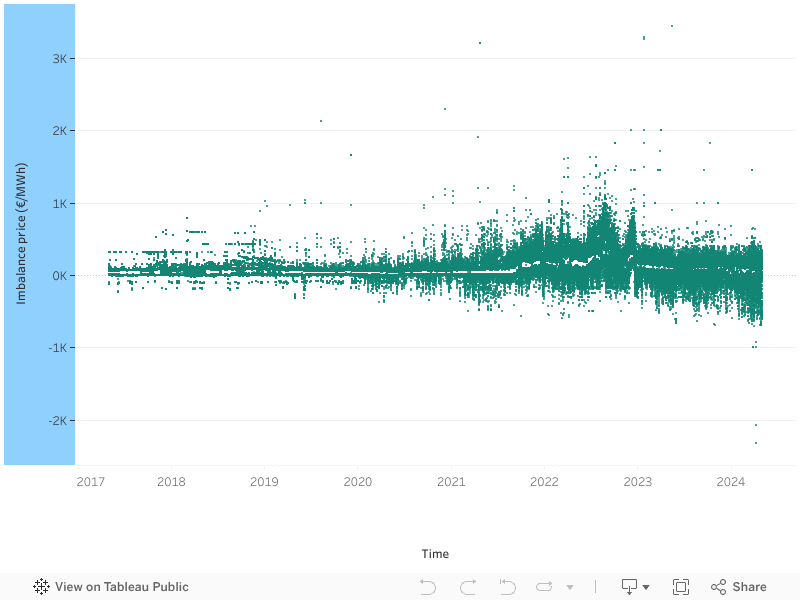Expand the Refresh dropdown arrow
800x600 pixels.
[x=570, y=587]
